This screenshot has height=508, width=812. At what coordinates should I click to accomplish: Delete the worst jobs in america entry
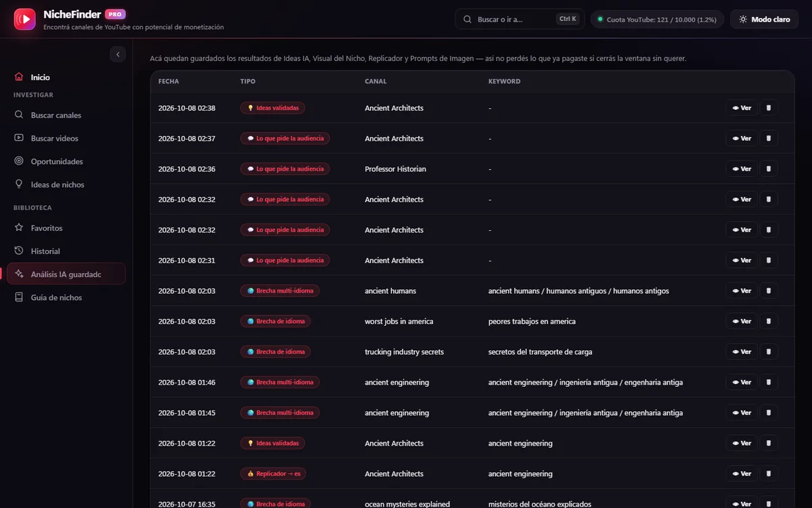(768, 321)
